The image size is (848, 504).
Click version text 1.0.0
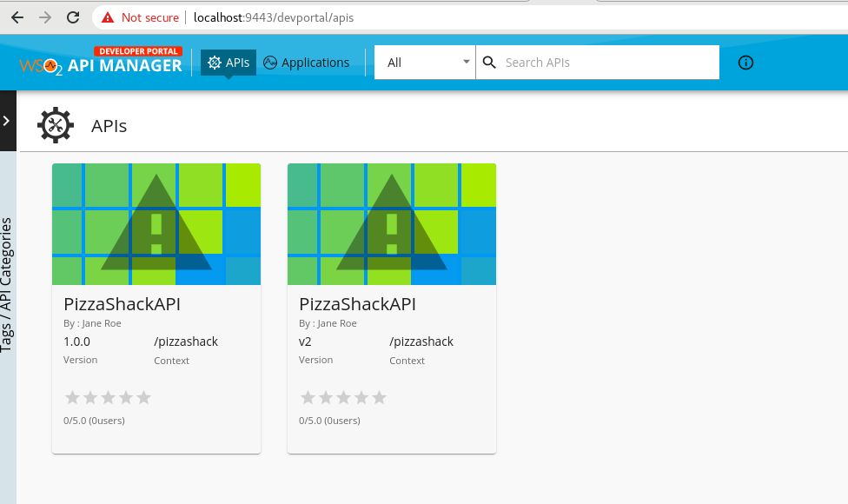click(x=76, y=342)
